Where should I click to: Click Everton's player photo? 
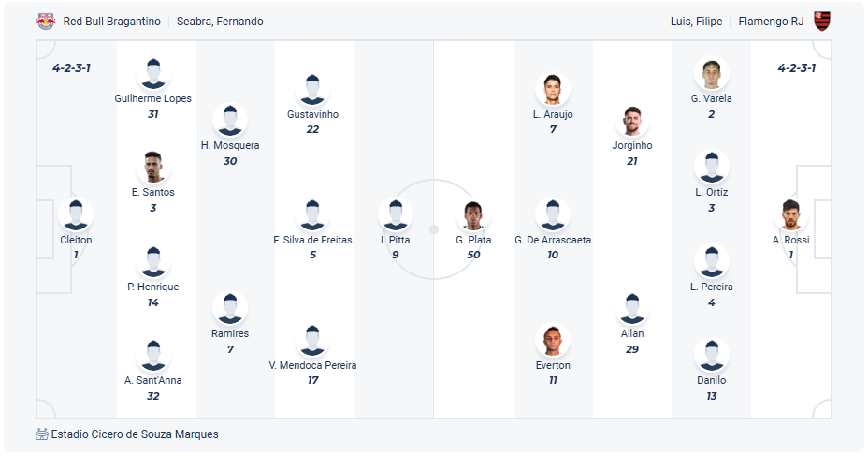tap(553, 340)
